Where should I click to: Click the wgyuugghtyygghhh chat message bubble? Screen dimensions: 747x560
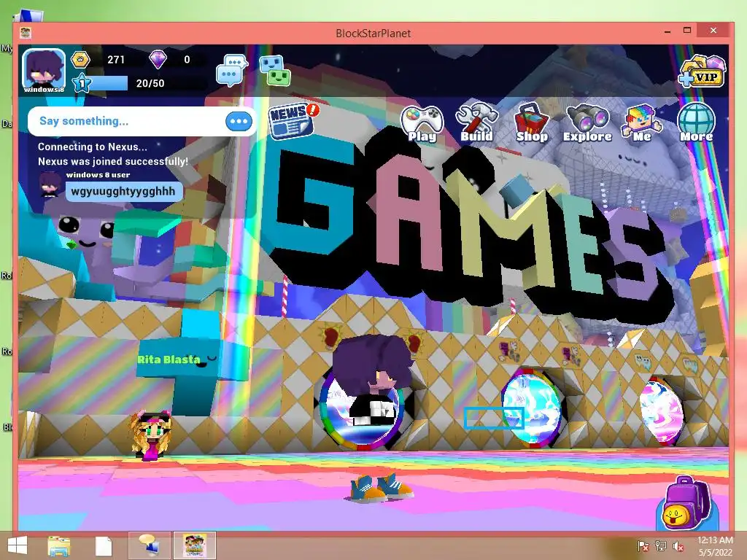click(x=123, y=192)
